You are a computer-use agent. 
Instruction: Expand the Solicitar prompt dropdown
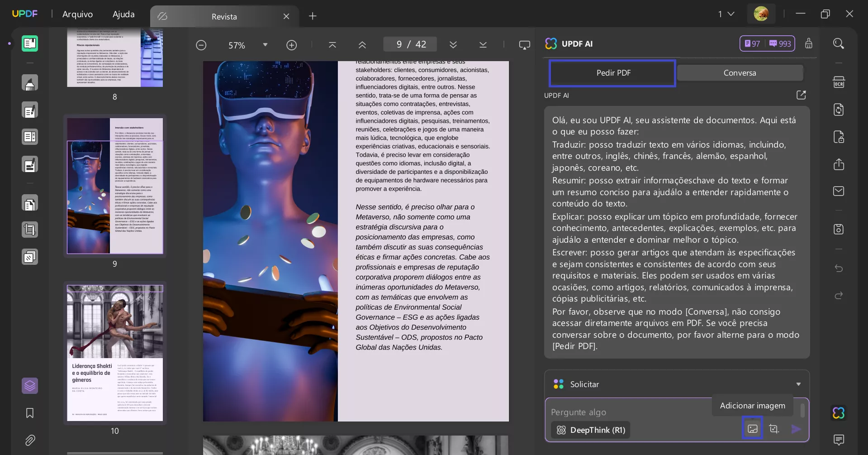point(798,384)
